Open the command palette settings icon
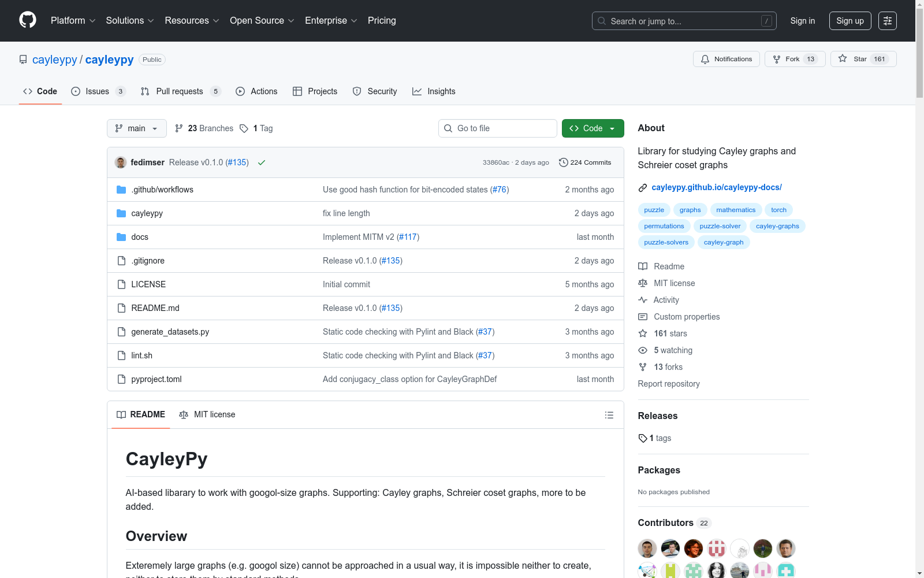924x578 pixels. coord(888,21)
